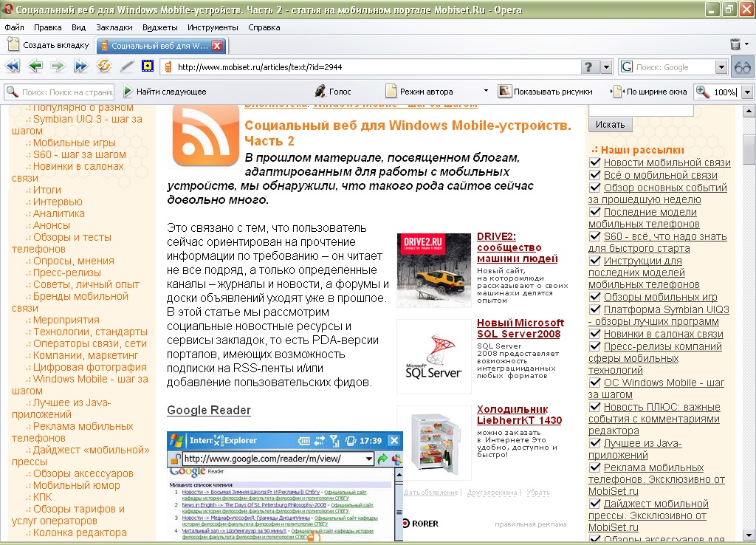Toggle Обзор основных событий checkbox
This screenshot has width=756, height=545.
[595, 188]
